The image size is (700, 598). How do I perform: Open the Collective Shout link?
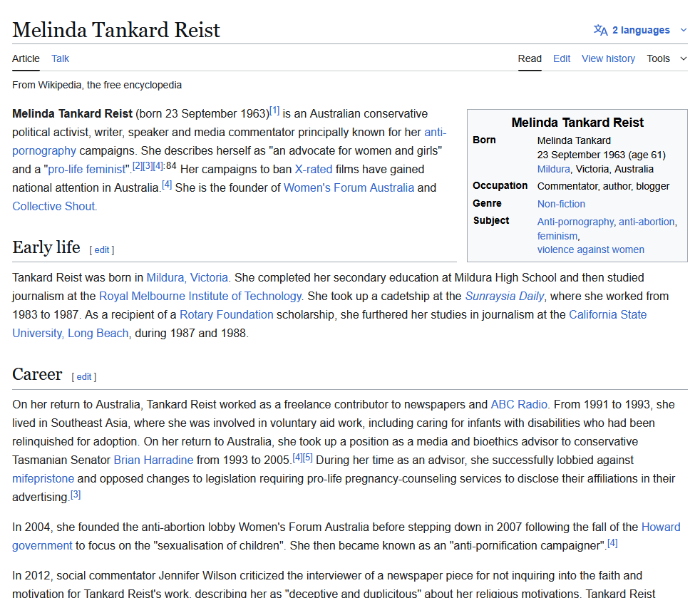point(53,207)
